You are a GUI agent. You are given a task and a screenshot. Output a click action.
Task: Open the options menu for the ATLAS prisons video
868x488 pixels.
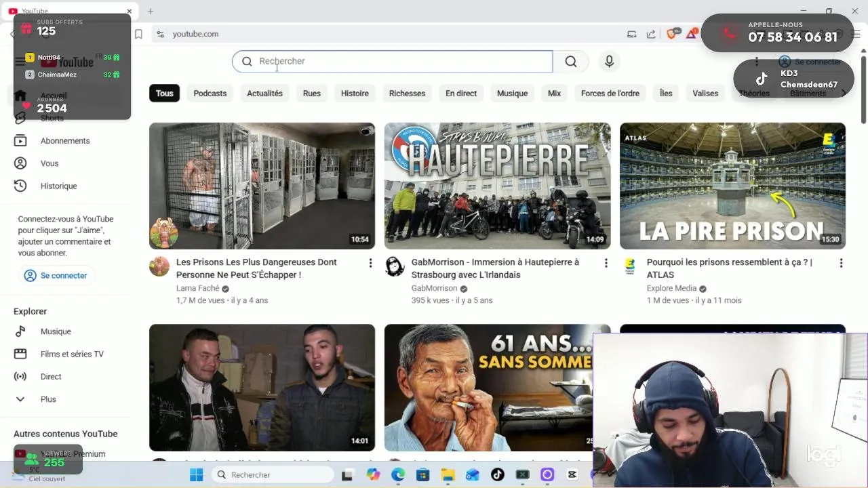pyautogui.click(x=841, y=263)
